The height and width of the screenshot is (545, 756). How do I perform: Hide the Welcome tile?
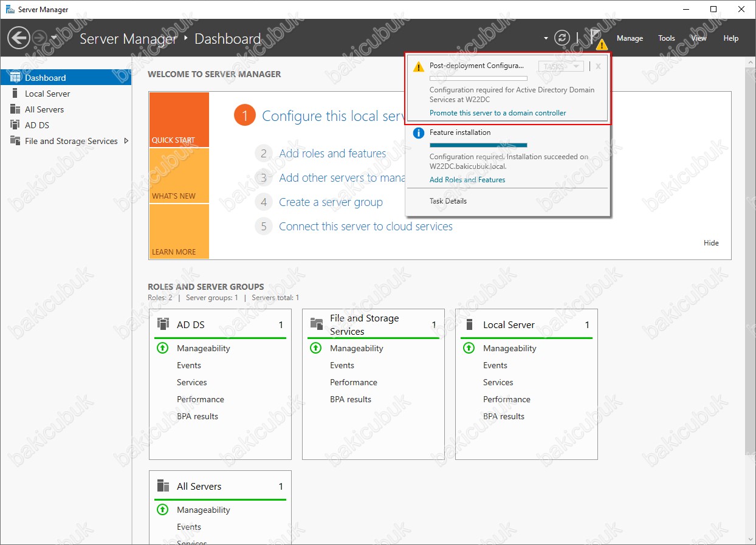point(711,243)
